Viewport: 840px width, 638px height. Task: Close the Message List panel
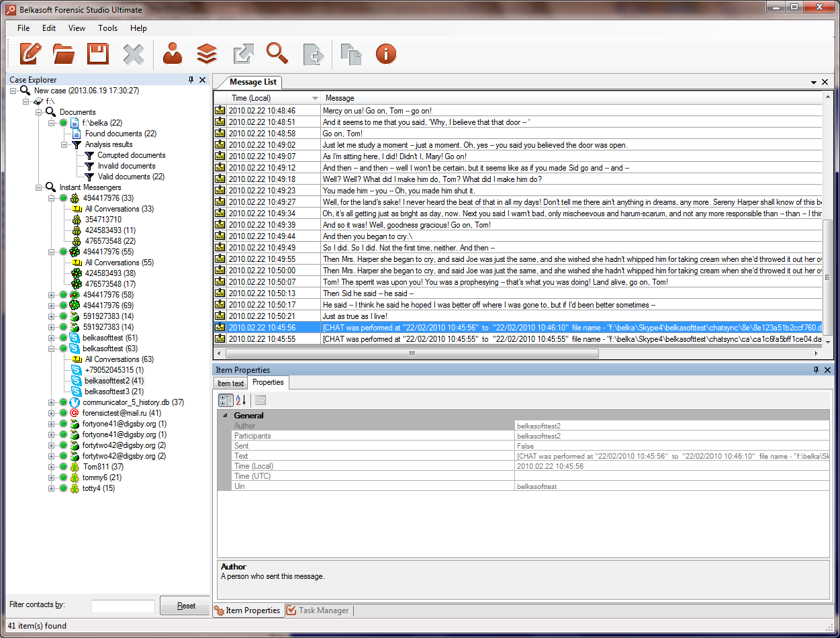(825, 82)
